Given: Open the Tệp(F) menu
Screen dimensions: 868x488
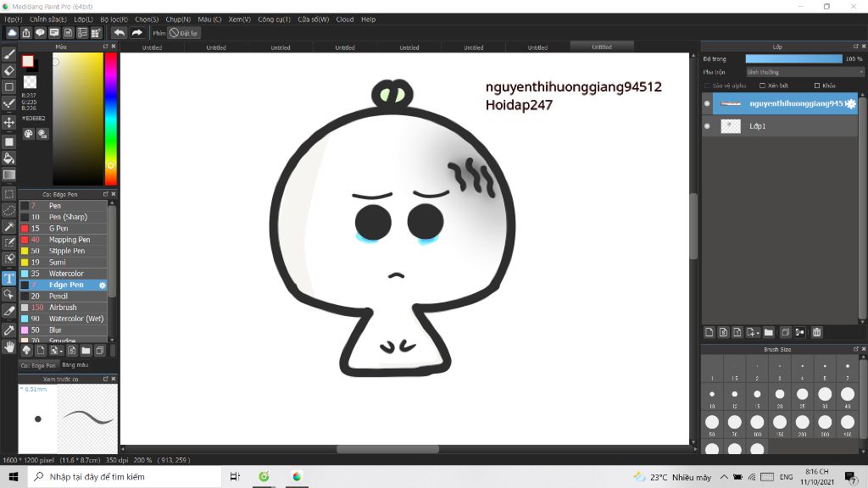Looking at the screenshot, I should (x=14, y=19).
